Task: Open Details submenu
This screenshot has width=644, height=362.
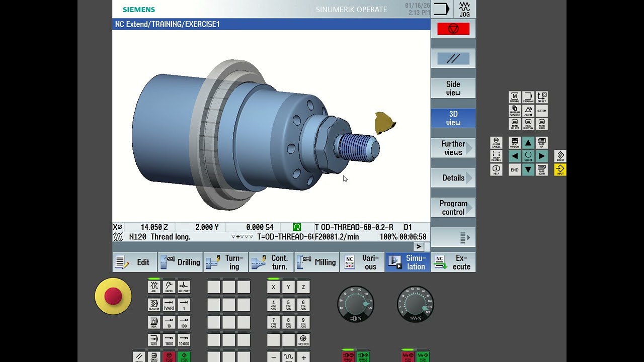Action: [x=453, y=178]
